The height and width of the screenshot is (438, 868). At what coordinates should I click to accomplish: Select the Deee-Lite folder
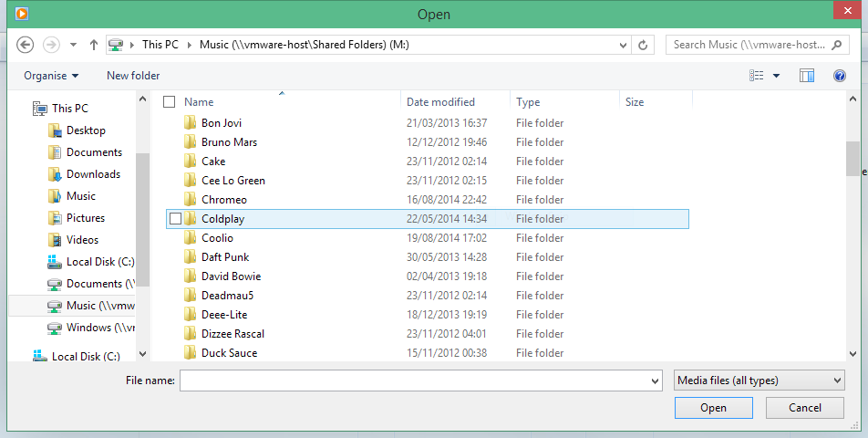tap(224, 315)
